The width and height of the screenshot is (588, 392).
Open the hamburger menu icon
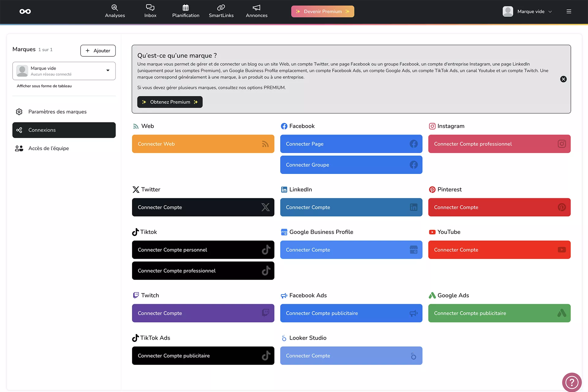pos(569,11)
